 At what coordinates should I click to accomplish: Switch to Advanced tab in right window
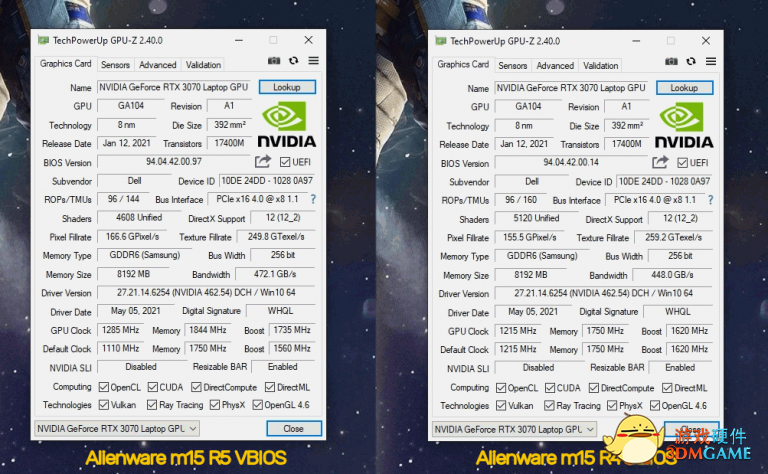pos(554,65)
